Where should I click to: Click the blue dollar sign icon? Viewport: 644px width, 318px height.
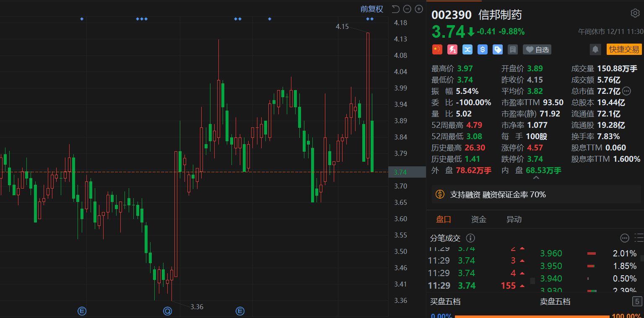(x=483, y=49)
